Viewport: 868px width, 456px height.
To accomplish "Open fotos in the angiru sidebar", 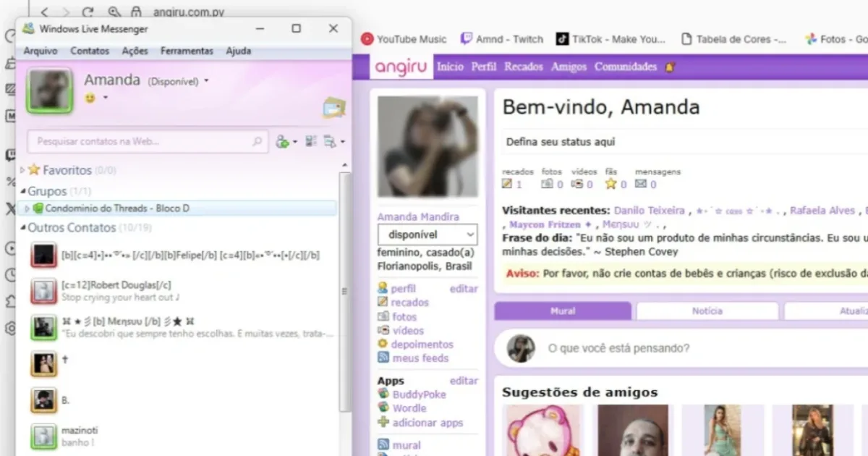I will (x=404, y=316).
